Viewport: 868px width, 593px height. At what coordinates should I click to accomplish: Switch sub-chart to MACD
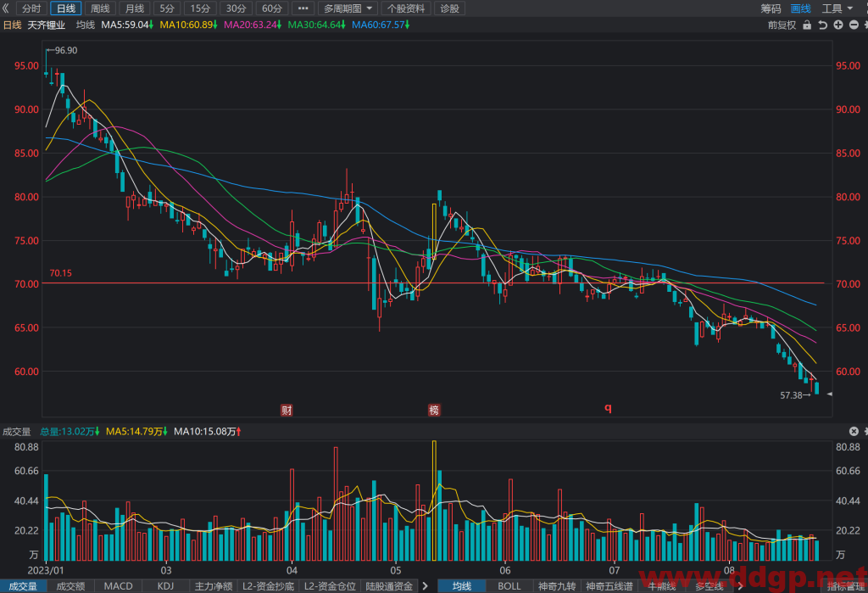(x=119, y=586)
